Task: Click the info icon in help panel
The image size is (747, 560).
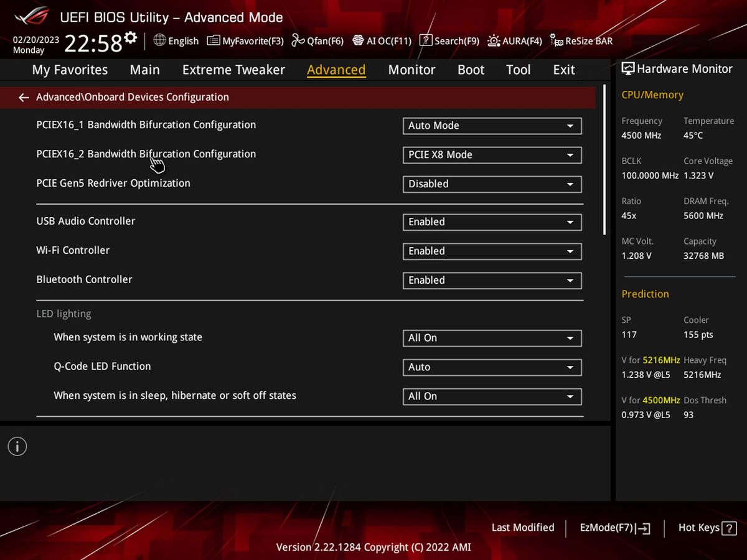Action: 17,446
